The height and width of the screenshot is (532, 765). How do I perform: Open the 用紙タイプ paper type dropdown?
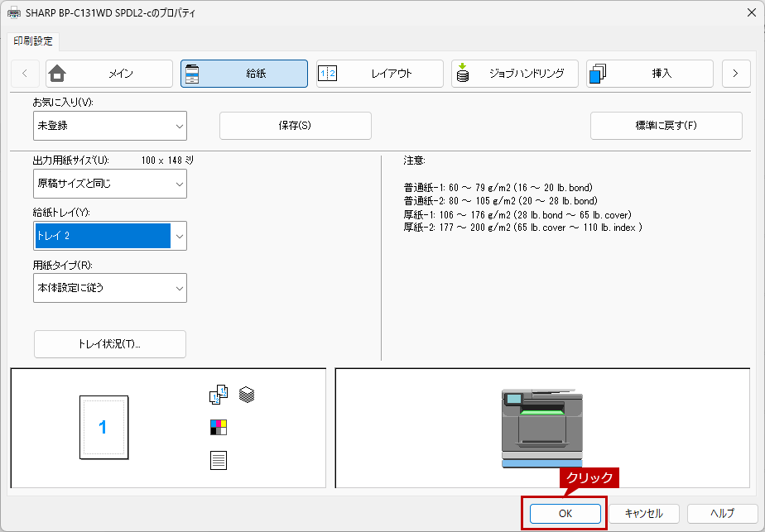click(x=110, y=288)
